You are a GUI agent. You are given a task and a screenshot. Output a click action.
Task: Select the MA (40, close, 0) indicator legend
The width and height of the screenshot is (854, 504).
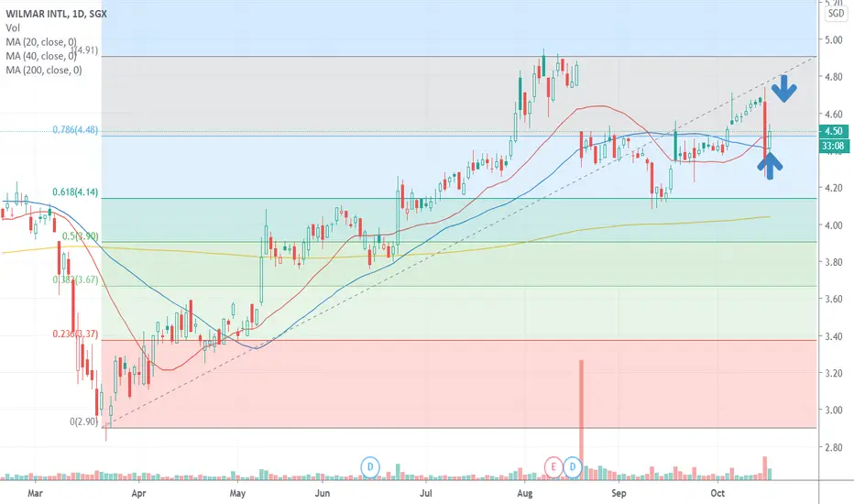(41, 56)
